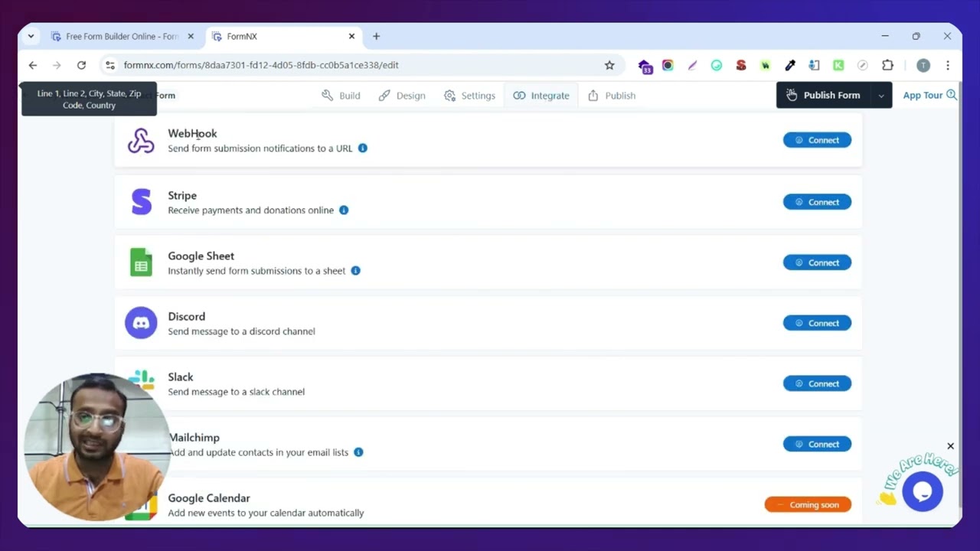This screenshot has width=980, height=551.
Task: Open the Chrome profile avatar T
Action: 923,66
